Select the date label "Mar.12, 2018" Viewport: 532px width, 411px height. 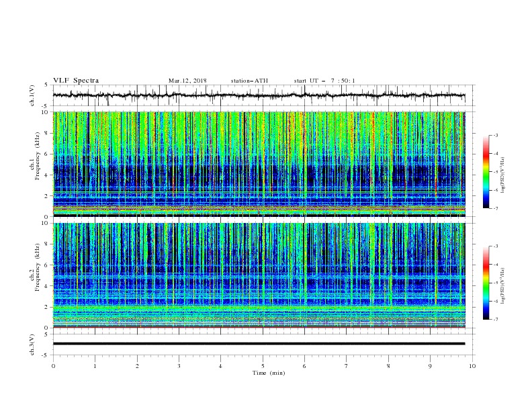click(x=187, y=81)
